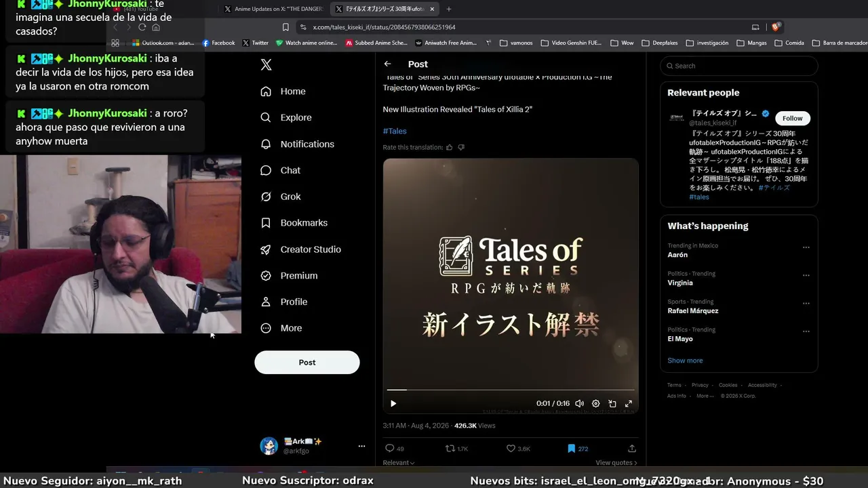
Task: Open options for El Mayo trend
Action: [806, 331]
